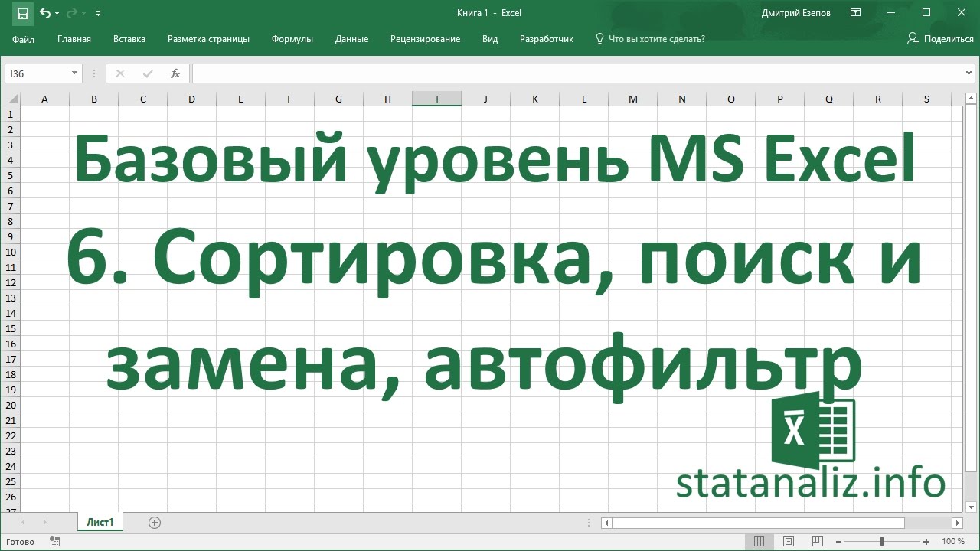The image size is (980, 551).
Task: Open the Файл tab
Action: 24,39
